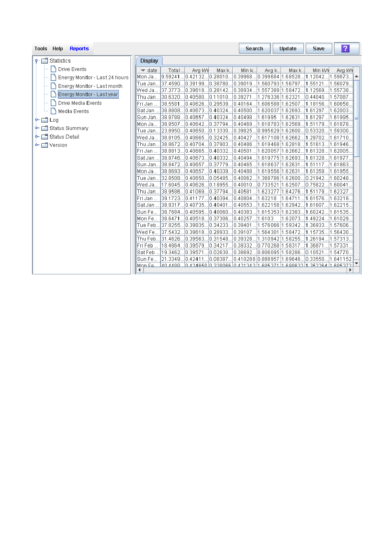Click the Statistics folder icon

point(45,61)
